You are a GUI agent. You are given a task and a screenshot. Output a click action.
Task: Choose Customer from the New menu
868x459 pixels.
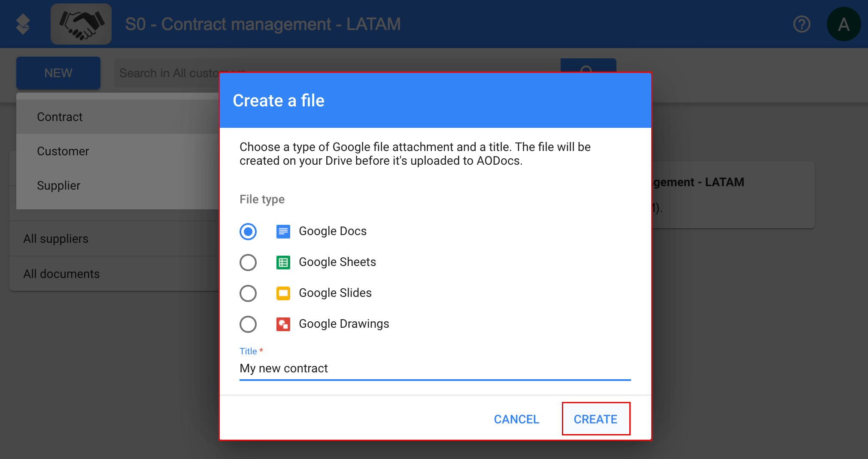tap(118, 151)
